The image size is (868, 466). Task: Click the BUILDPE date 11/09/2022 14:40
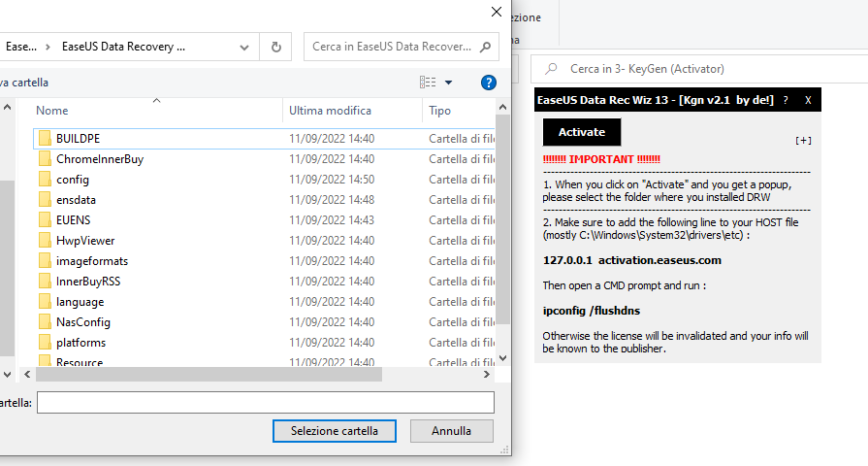pos(332,139)
